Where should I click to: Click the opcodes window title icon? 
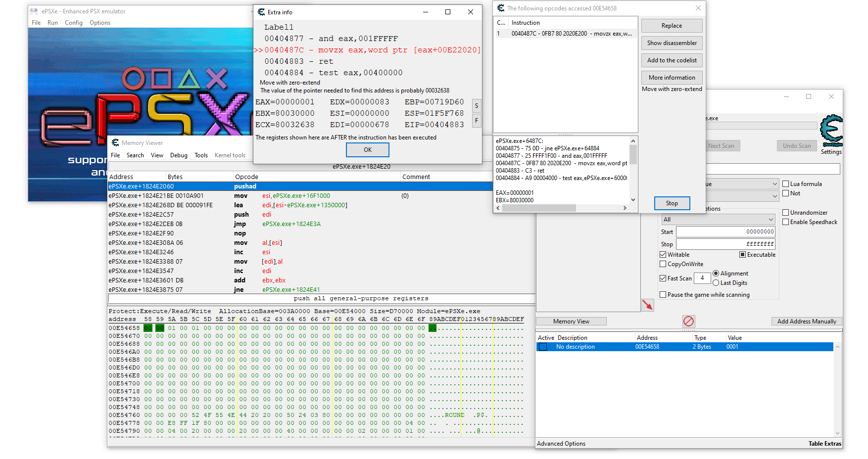pos(501,8)
